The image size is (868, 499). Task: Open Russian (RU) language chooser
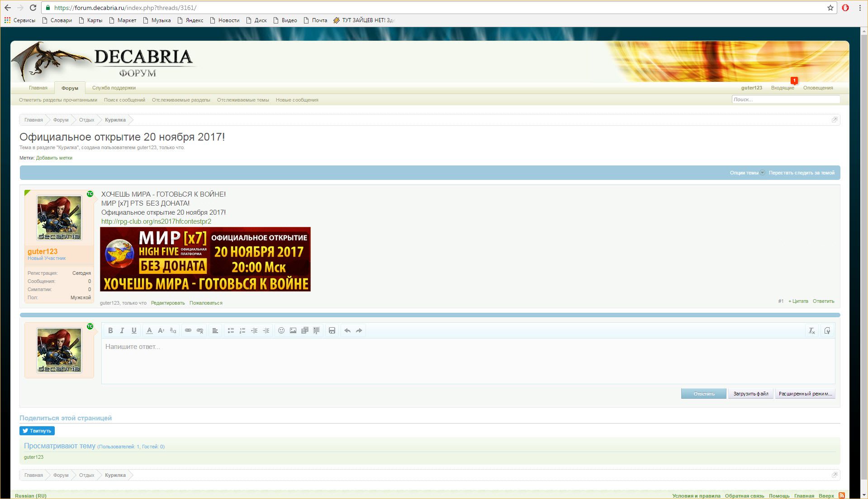(31, 496)
